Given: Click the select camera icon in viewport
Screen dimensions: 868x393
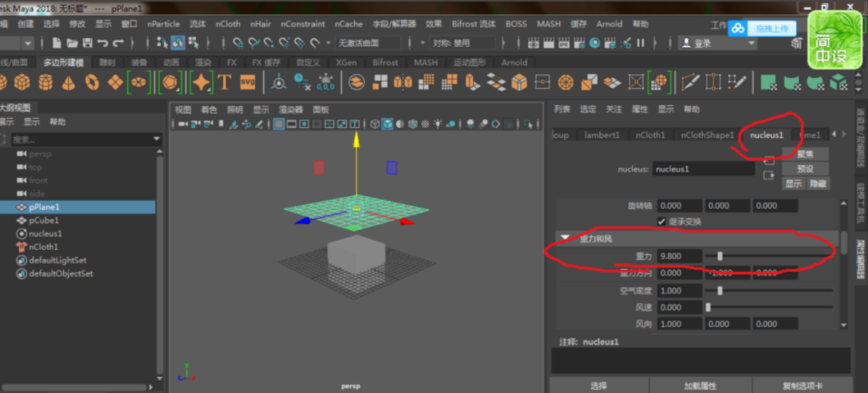Looking at the screenshot, I should 182,123.
